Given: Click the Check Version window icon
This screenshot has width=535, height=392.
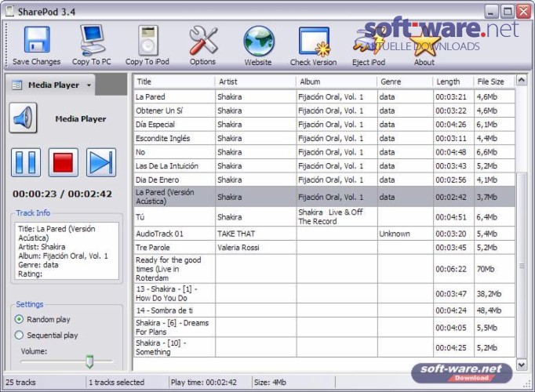Looking at the screenshot, I should (x=315, y=42).
